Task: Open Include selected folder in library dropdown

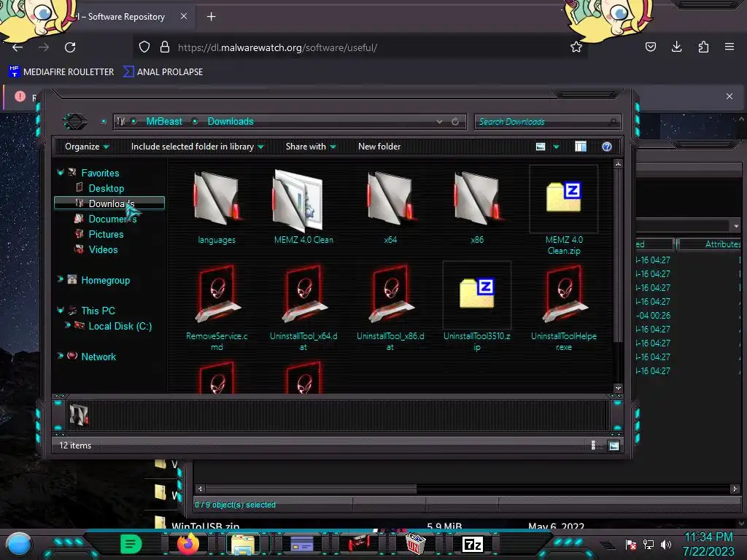Action: tap(197, 147)
